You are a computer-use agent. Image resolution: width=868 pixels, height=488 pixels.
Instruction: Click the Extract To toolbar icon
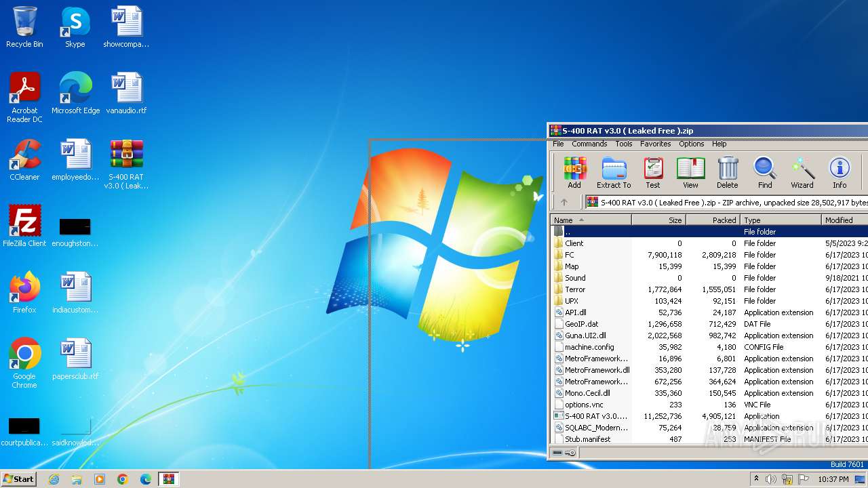click(614, 172)
